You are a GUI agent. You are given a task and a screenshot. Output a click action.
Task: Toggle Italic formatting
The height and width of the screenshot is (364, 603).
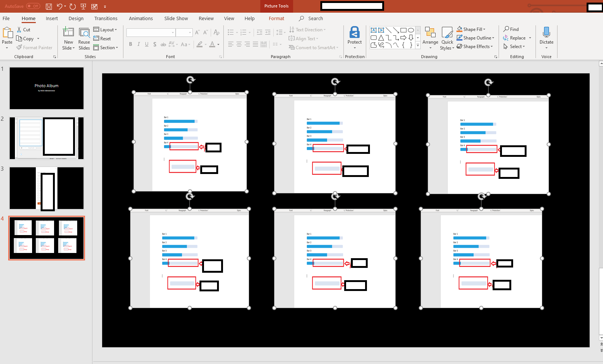coord(139,44)
